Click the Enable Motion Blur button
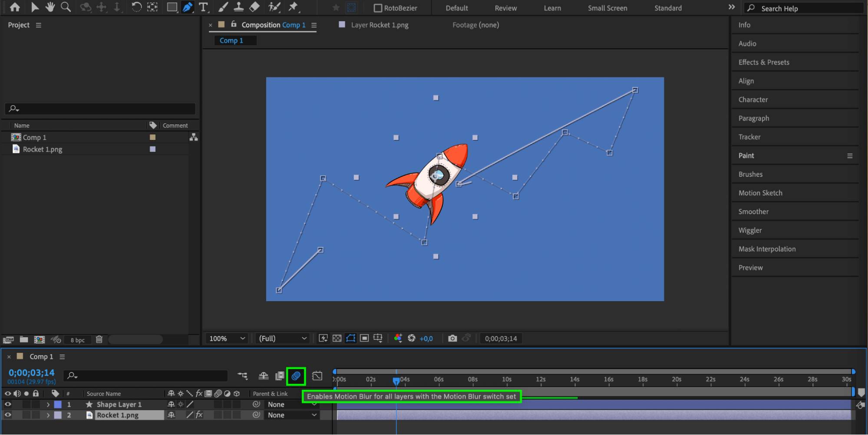868x435 pixels. pyautogui.click(x=296, y=376)
